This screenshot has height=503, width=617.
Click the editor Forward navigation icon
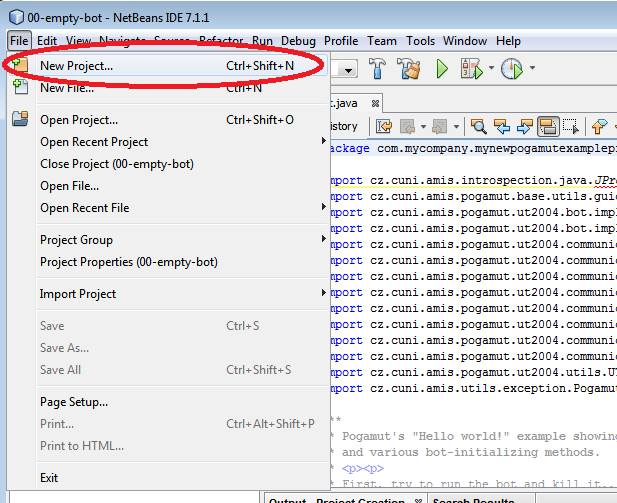pos(440,127)
